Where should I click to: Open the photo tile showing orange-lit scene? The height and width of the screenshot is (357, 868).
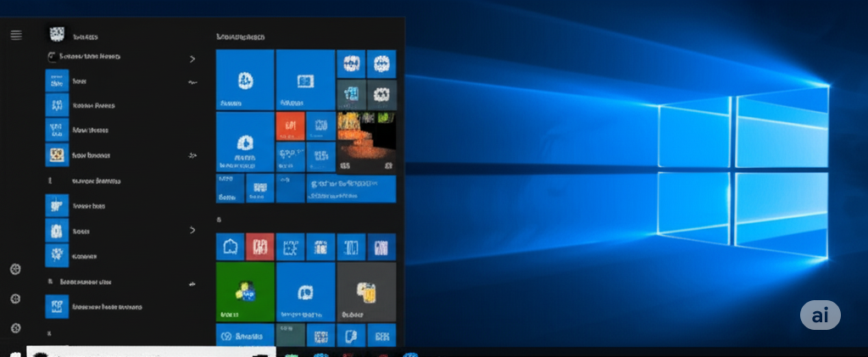(x=366, y=142)
